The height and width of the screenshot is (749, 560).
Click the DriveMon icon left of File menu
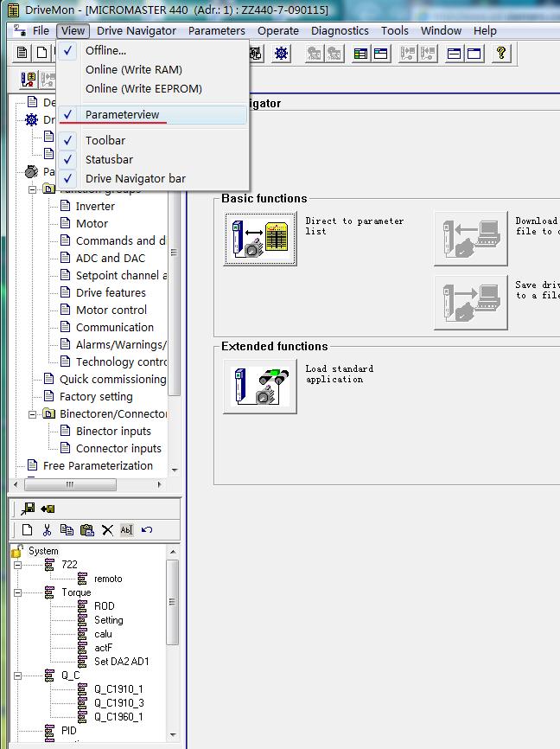[x=20, y=30]
